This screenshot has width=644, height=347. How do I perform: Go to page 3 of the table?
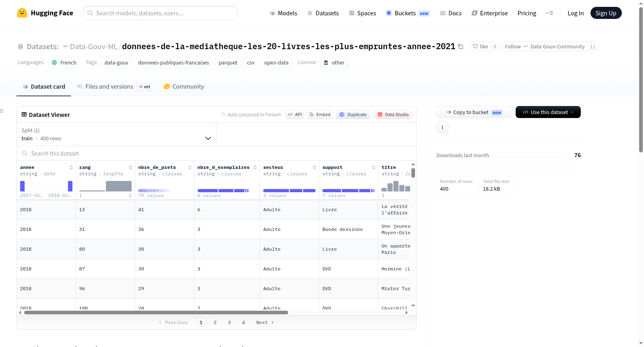229,322
